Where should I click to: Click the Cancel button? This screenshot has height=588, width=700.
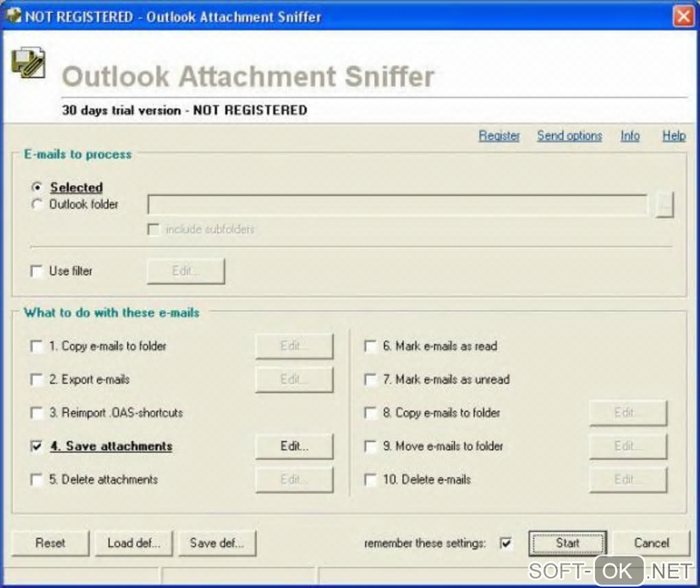point(651,543)
